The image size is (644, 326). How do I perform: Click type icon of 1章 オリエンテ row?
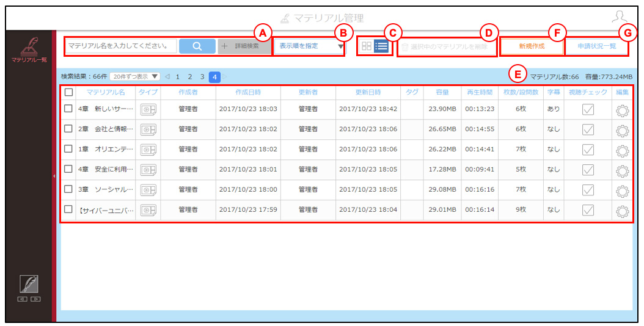click(148, 150)
